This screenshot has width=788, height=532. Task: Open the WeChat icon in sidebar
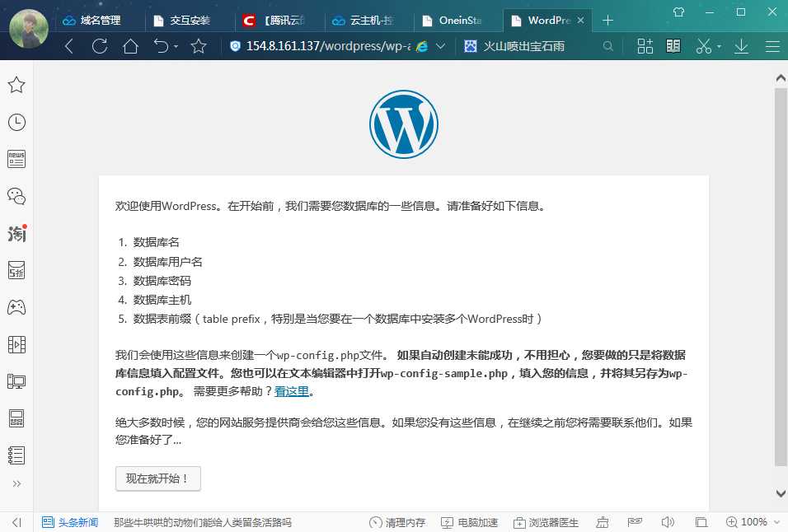pyautogui.click(x=16, y=196)
